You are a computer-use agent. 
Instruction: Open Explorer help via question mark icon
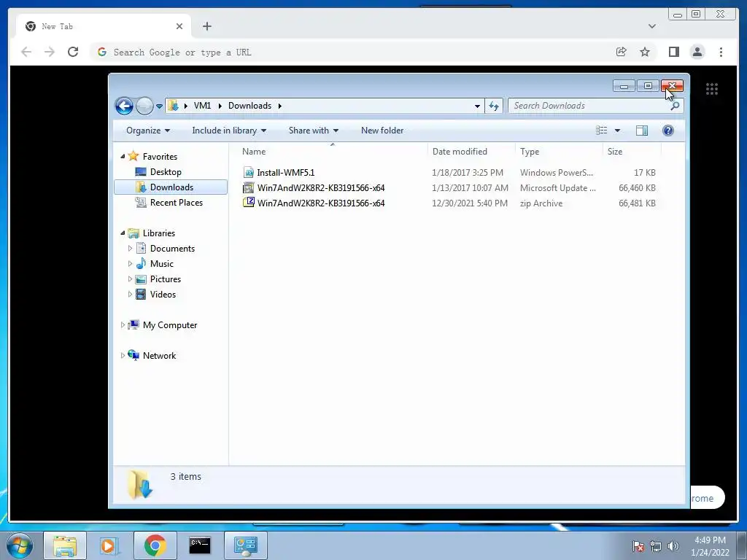pyautogui.click(x=668, y=131)
